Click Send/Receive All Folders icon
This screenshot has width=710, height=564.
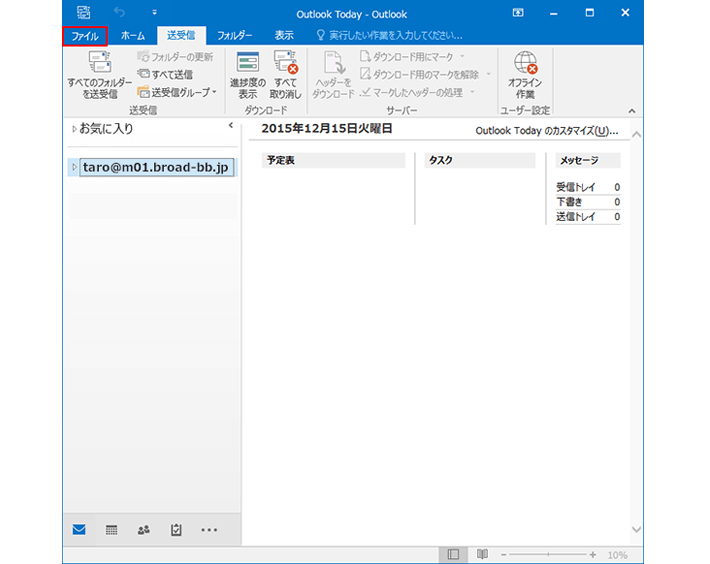tap(99, 64)
